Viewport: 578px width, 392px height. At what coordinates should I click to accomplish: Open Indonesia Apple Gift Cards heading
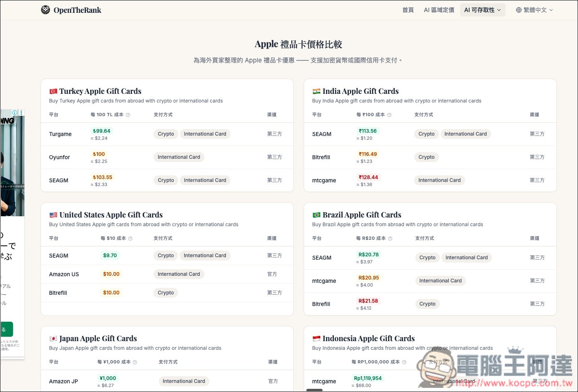[x=368, y=339]
